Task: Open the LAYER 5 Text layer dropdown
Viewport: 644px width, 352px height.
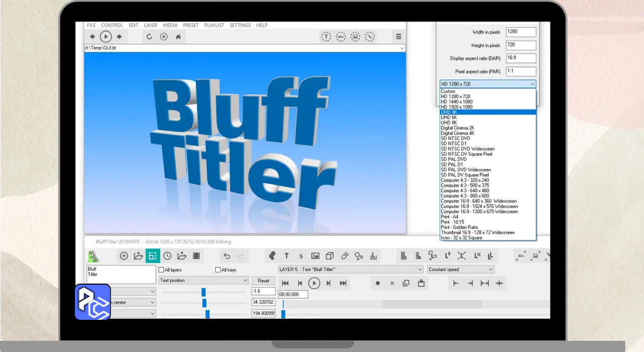Action: [350, 270]
